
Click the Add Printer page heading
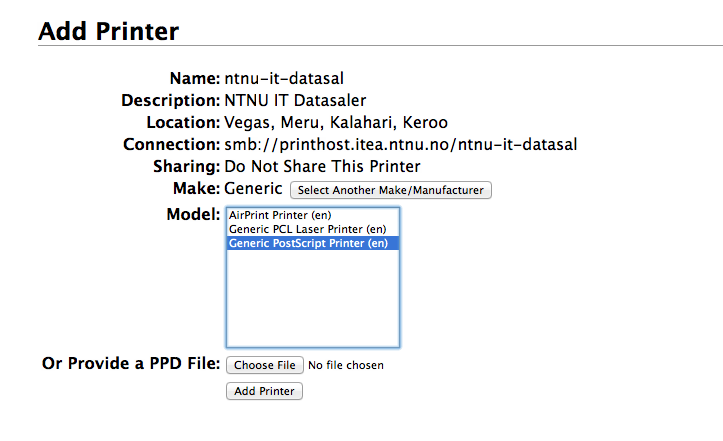108,31
